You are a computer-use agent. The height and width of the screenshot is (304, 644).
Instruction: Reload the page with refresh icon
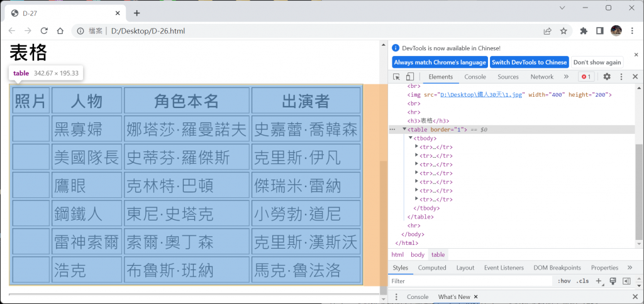pos(44,31)
